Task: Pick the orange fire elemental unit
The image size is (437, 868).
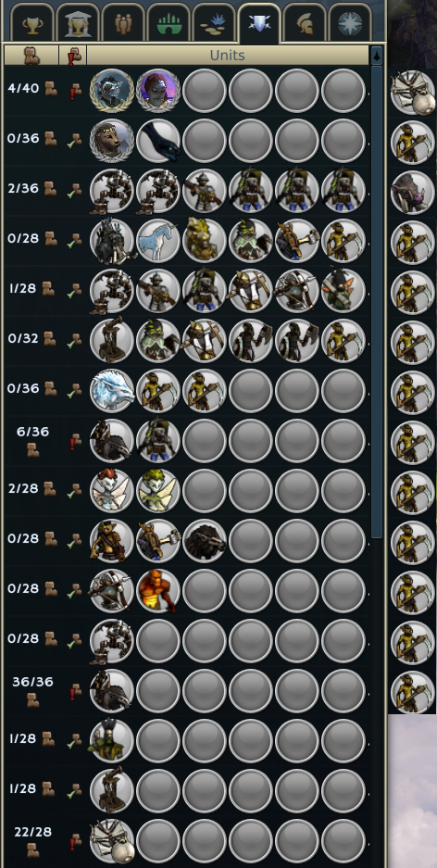Action: (158, 591)
